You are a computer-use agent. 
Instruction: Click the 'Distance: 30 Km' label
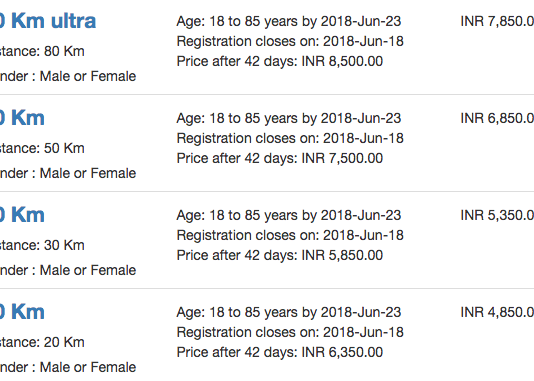42,245
